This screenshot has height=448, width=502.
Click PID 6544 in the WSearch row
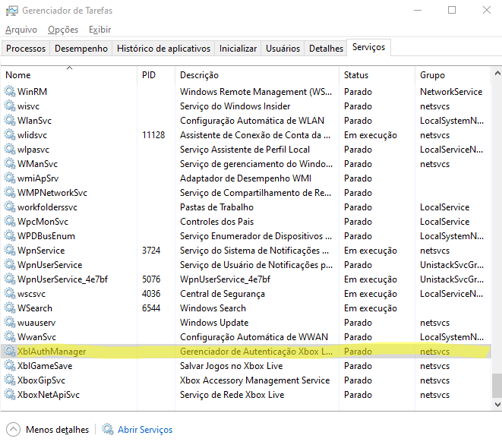tap(151, 308)
